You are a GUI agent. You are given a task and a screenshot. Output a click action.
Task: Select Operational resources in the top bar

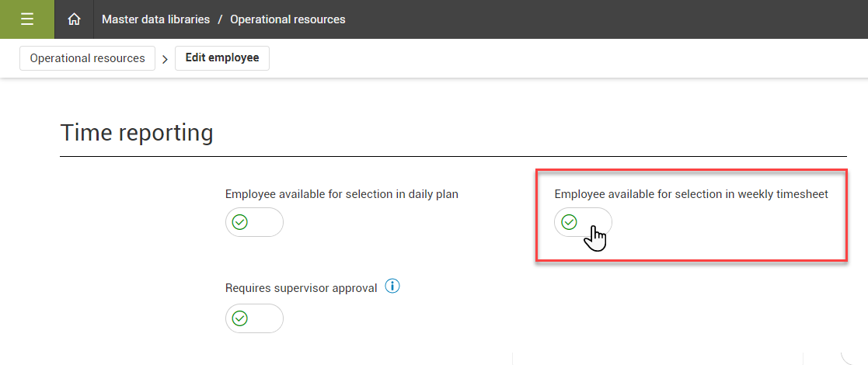288,19
